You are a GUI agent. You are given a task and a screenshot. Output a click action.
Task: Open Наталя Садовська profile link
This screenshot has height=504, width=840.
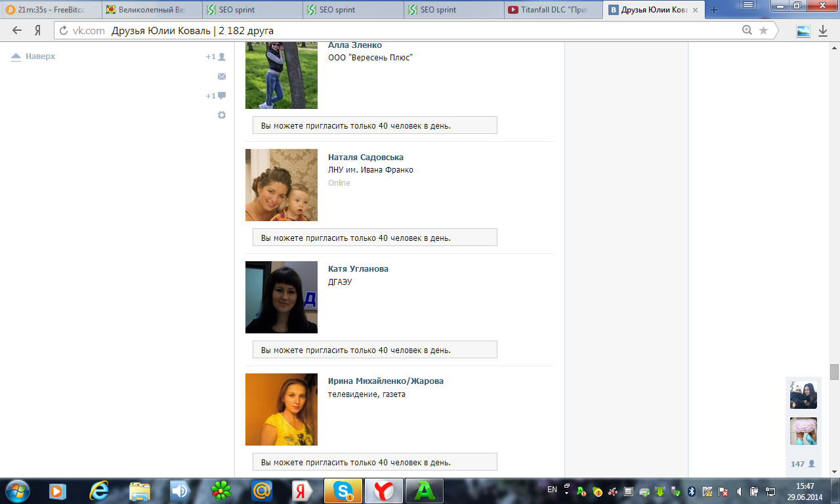[x=366, y=157]
